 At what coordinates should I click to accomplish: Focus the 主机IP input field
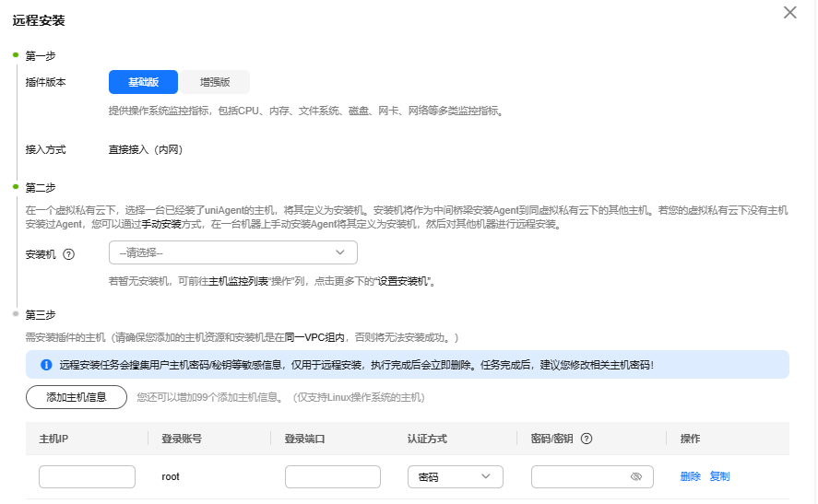[87, 477]
